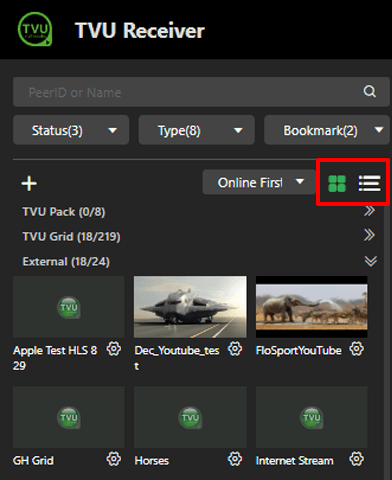Click the FloSportYouTube name
The image size is (392, 480).
click(x=299, y=351)
